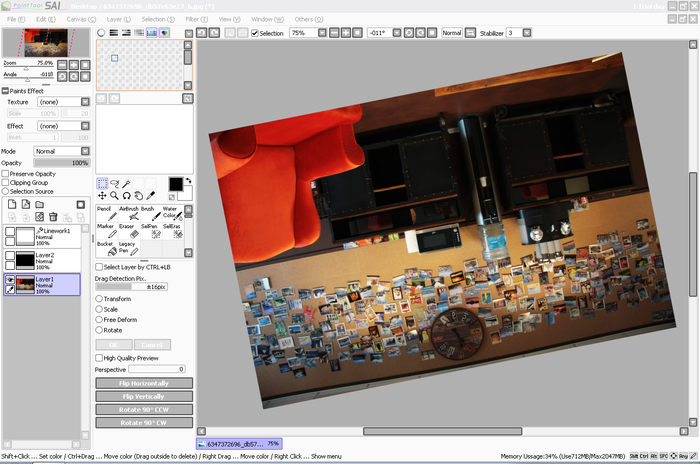Click the Rotate 90° CCW button

tap(144, 409)
